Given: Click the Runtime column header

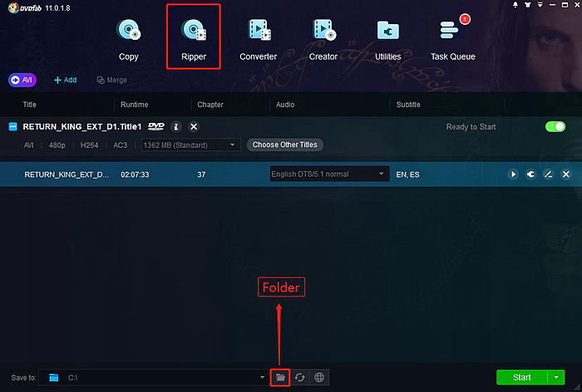Looking at the screenshot, I should click(135, 105).
